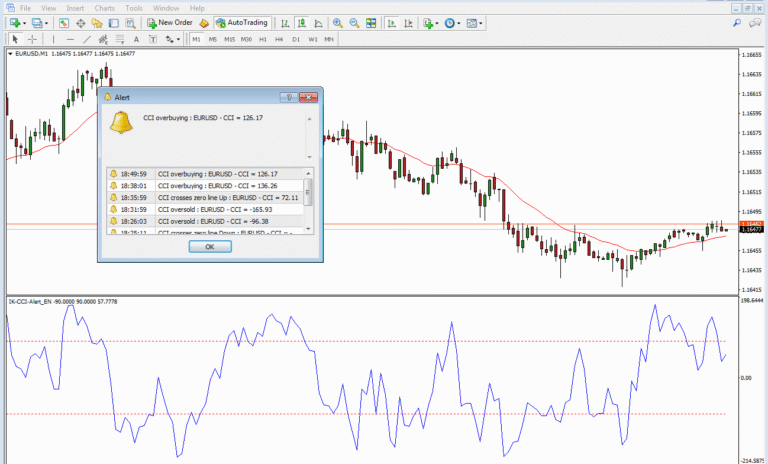Open the File menu
Viewport: 768px width, 464px height.
(x=25, y=8)
